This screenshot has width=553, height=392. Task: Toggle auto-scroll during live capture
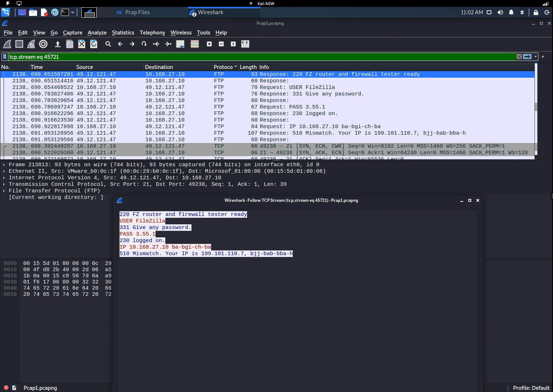(x=180, y=44)
